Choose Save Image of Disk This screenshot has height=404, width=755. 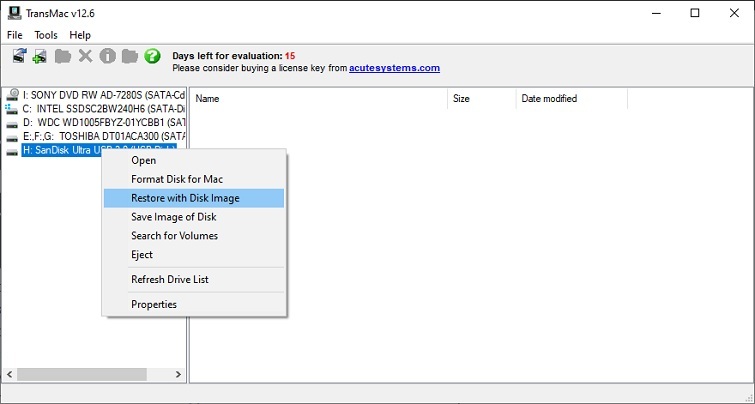[x=174, y=217]
